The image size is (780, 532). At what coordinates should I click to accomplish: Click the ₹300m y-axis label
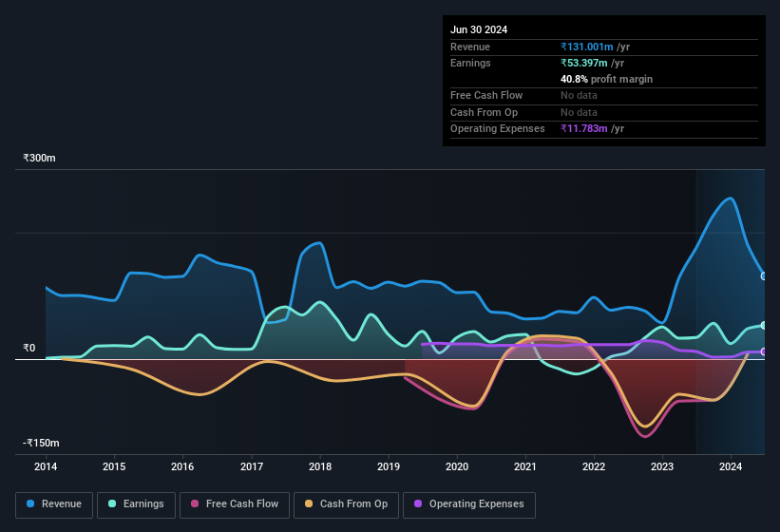39,158
